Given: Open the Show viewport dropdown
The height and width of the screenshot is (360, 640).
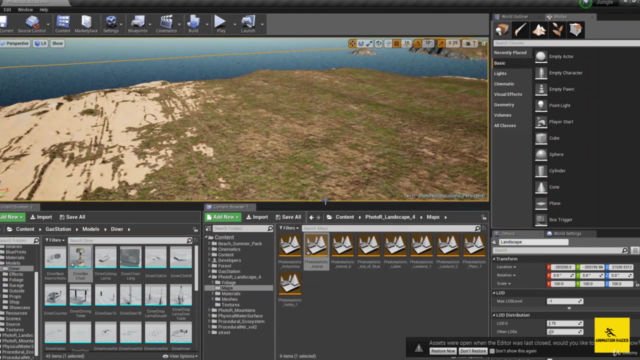Looking at the screenshot, I should tap(58, 43).
